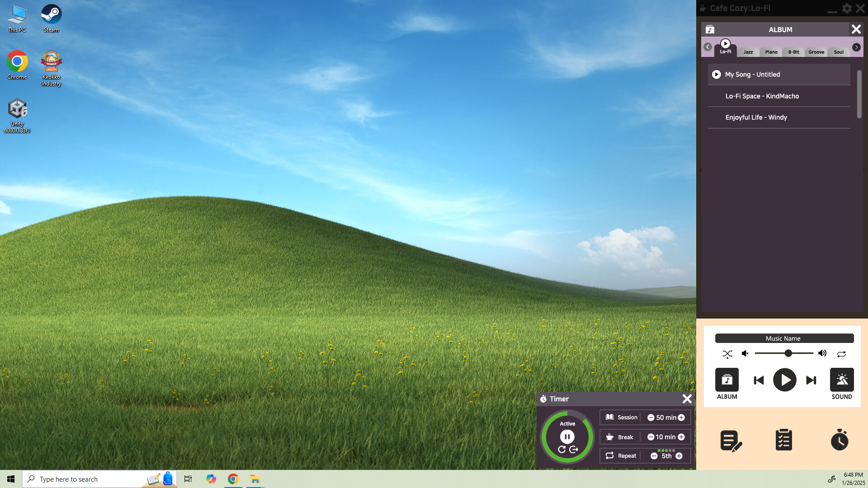Click the Timer stopwatch title icon

pos(543,399)
